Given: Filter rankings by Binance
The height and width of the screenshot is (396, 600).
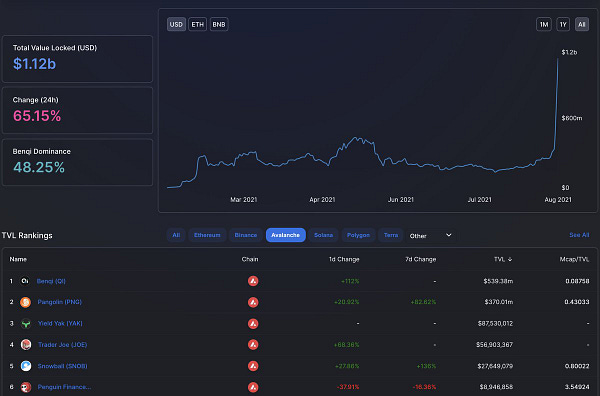Looking at the screenshot, I should click(246, 235).
